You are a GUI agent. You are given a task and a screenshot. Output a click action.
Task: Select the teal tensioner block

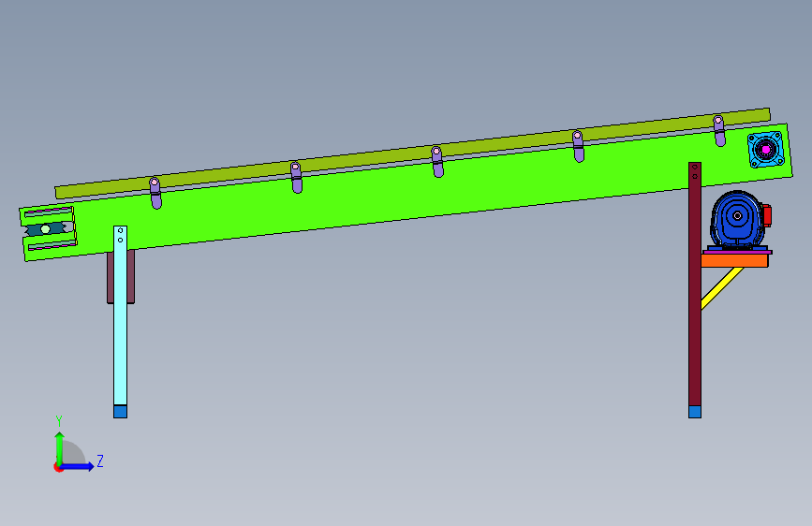[x=46, y=228]
